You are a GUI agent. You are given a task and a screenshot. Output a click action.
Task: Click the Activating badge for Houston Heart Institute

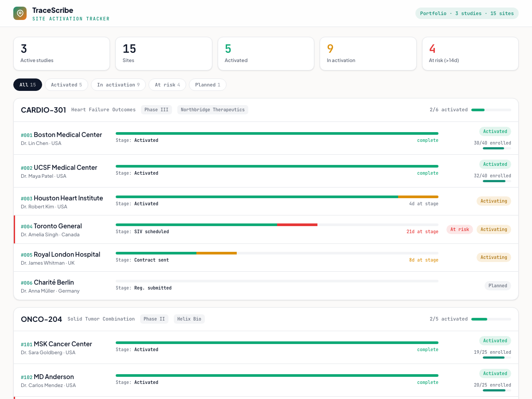494,201
